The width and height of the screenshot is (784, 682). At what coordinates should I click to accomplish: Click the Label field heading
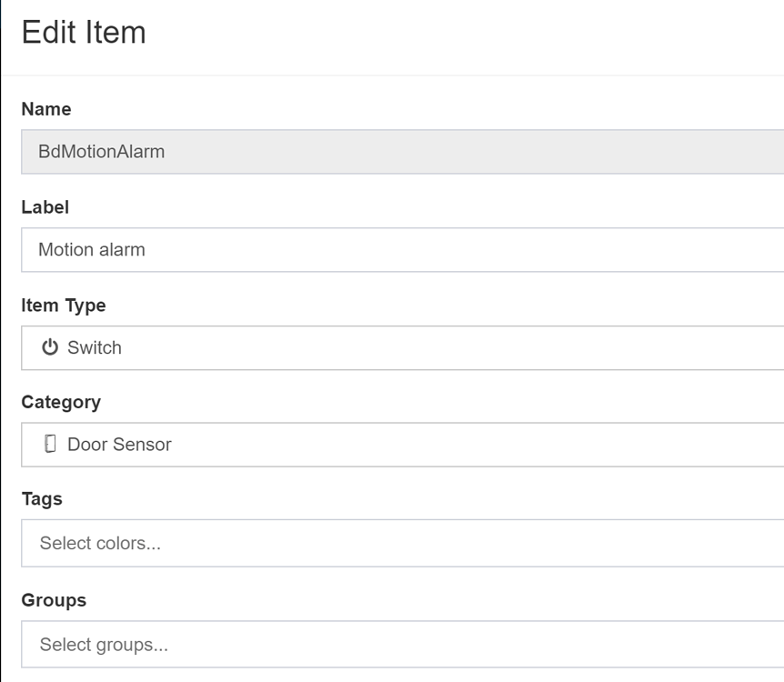tap(45, 207)
